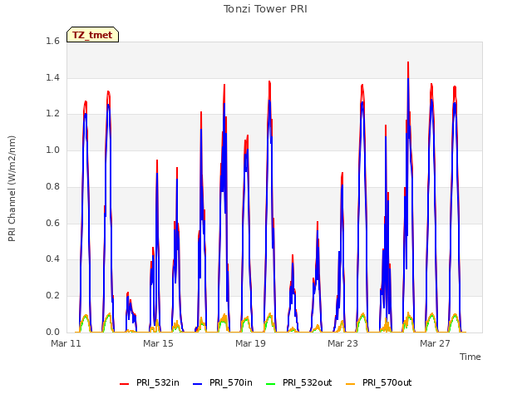Click the 0.0 y-axis tick label
532x399 pixels.
(x=53, y=332)
